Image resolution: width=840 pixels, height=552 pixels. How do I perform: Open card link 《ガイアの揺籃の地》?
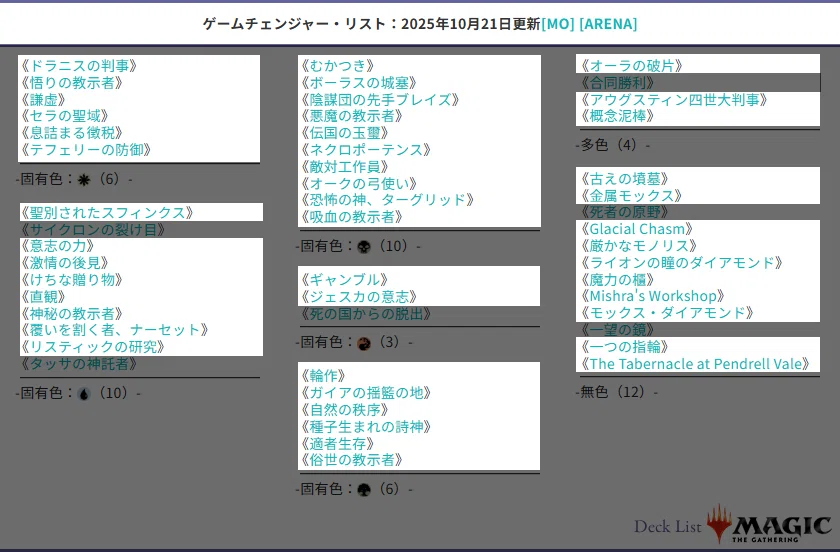365,393
